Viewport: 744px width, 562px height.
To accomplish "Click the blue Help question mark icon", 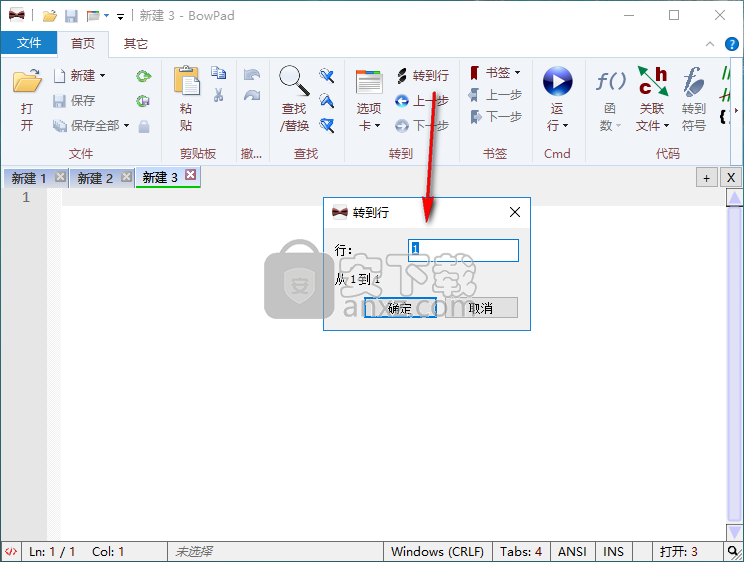I will [732, 44].
